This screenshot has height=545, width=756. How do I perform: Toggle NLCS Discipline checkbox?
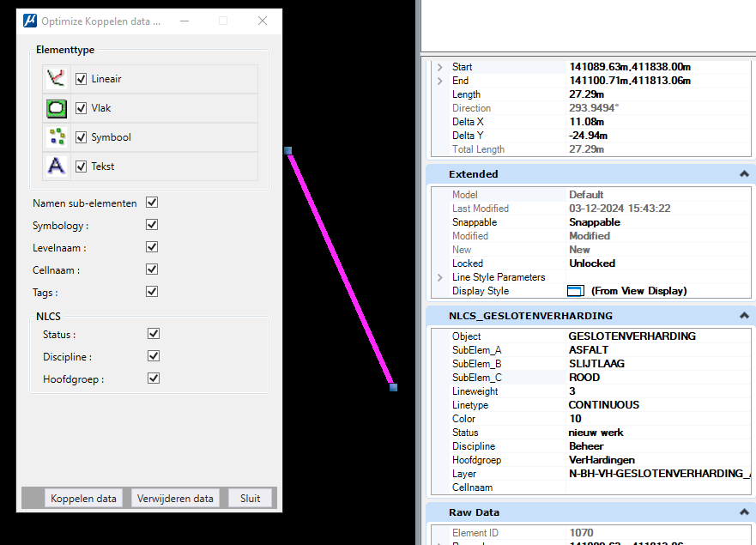tap(154, 356)
